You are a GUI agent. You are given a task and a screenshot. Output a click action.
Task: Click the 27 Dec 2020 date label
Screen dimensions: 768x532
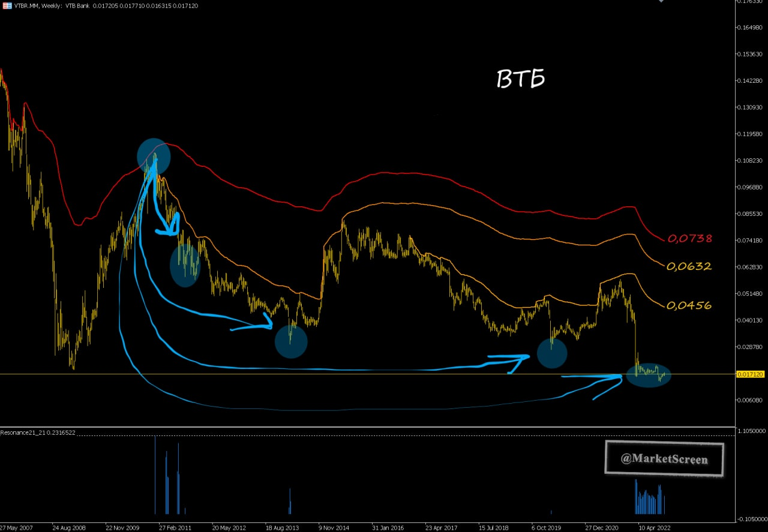[602, 528]
